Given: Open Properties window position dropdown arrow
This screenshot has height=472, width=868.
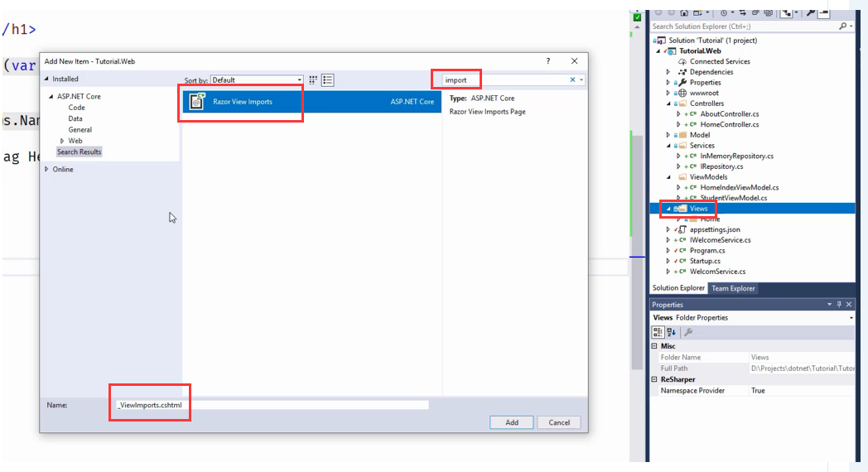Looking at the screenshot, I should [829, 305].
